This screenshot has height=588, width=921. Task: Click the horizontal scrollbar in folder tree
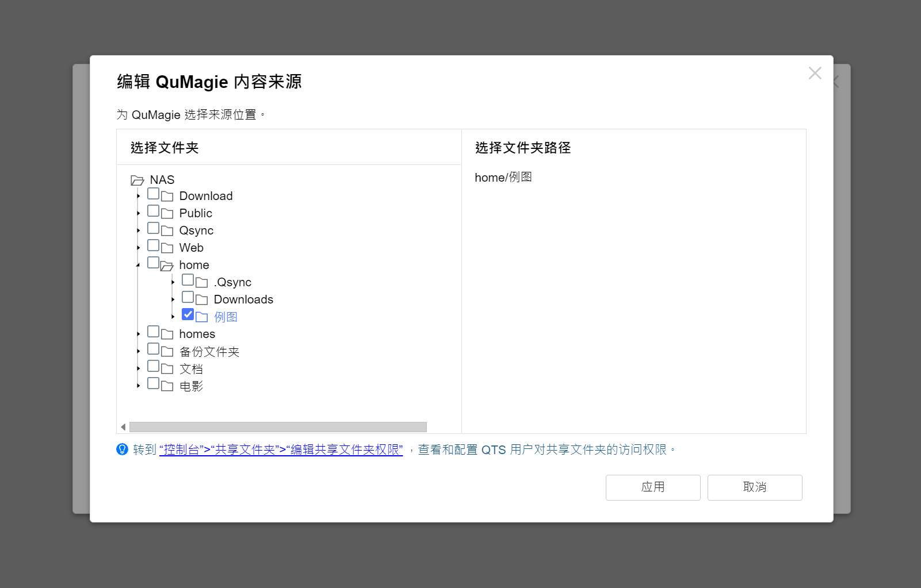click(278, 427)
